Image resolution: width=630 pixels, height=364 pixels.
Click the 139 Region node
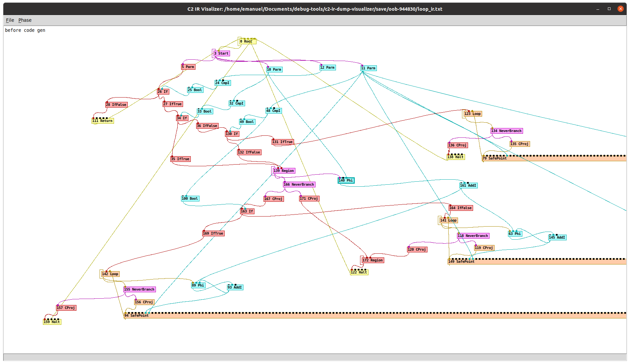click(284, 171)
